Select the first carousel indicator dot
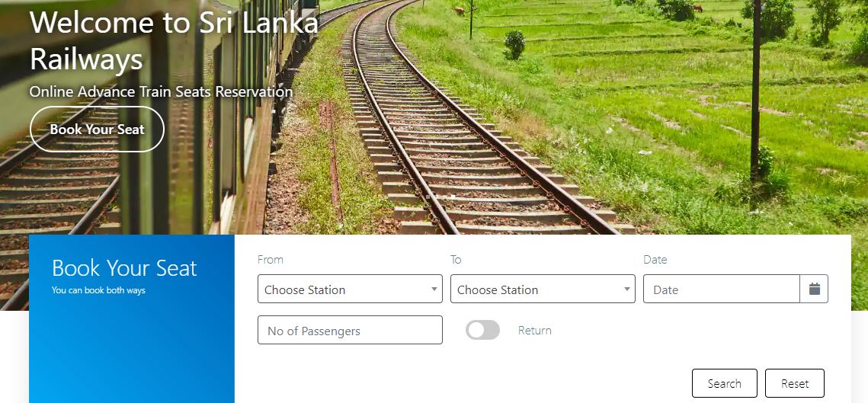 click(428, 197)
